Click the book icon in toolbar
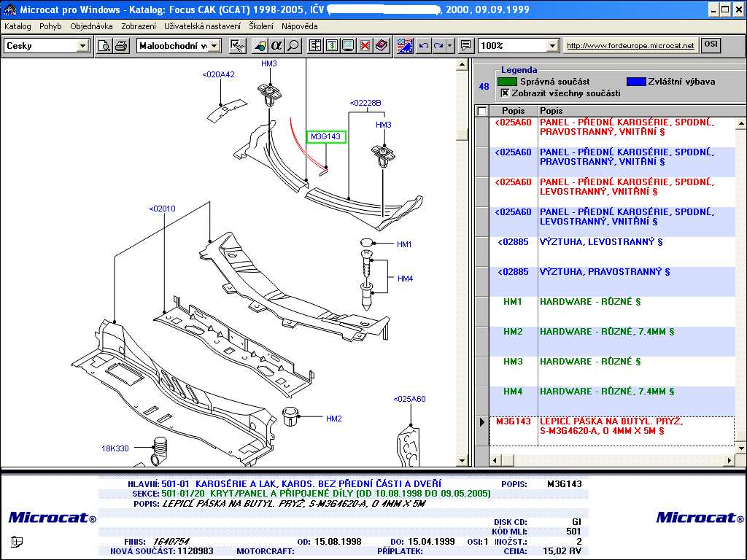The height and width of the screenshot is (560, 747). (x=382, y=46)
